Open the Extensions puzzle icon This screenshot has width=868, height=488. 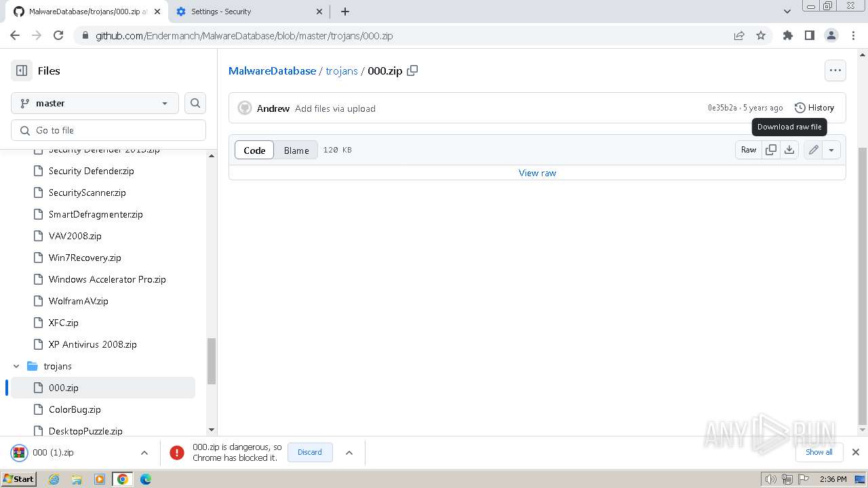(x=788, y=36)
